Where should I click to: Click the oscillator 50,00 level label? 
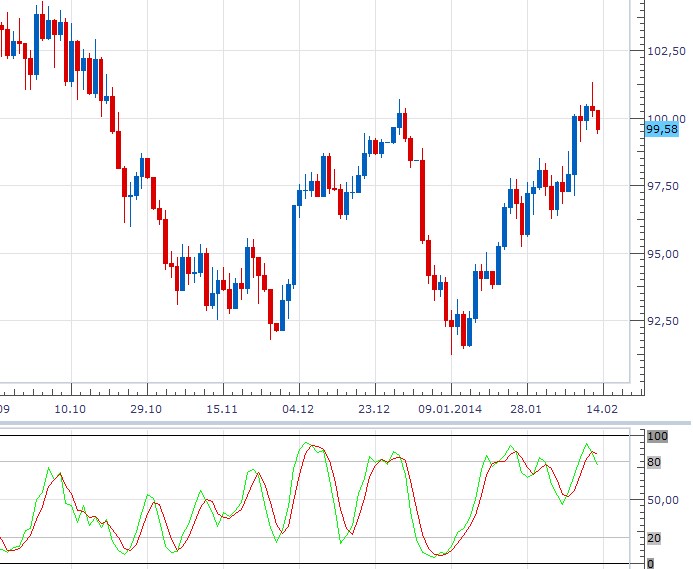[x=663, y=500]
